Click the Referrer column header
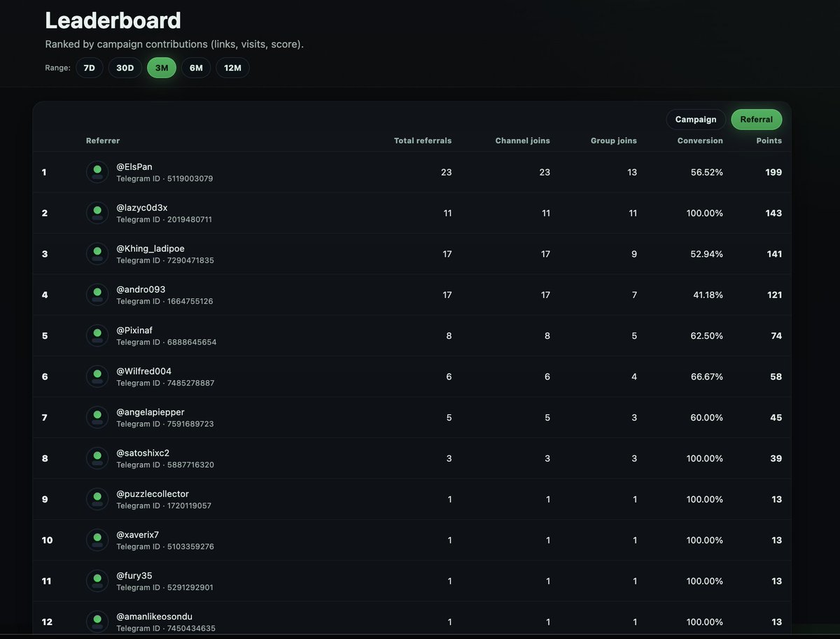The width and height of the screenshot is (840, 639). click(103, 141)
